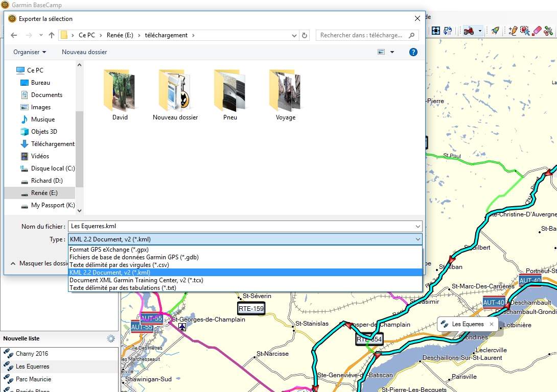Select Parc Mauricie in list
Image resolution: width=557 pixels, height=392 pixels.
click(x=59, y=379)
